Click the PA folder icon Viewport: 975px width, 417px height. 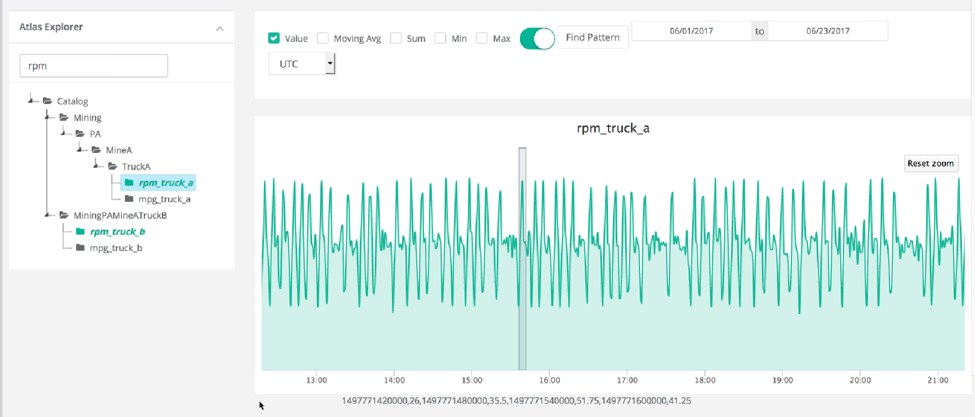coord(80,133)
